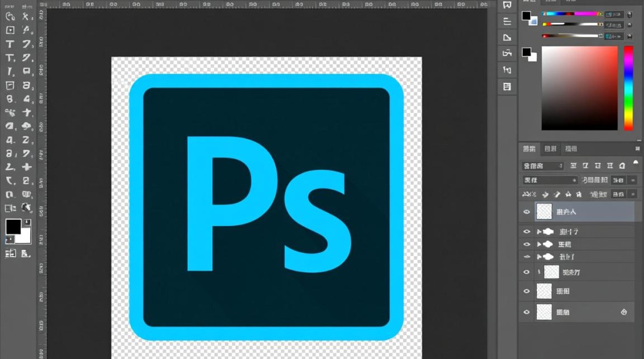Screen dimensions: 644x359
Task: Toggle visibility of the bottom locked layer
Action: click(x=527, y=312)
